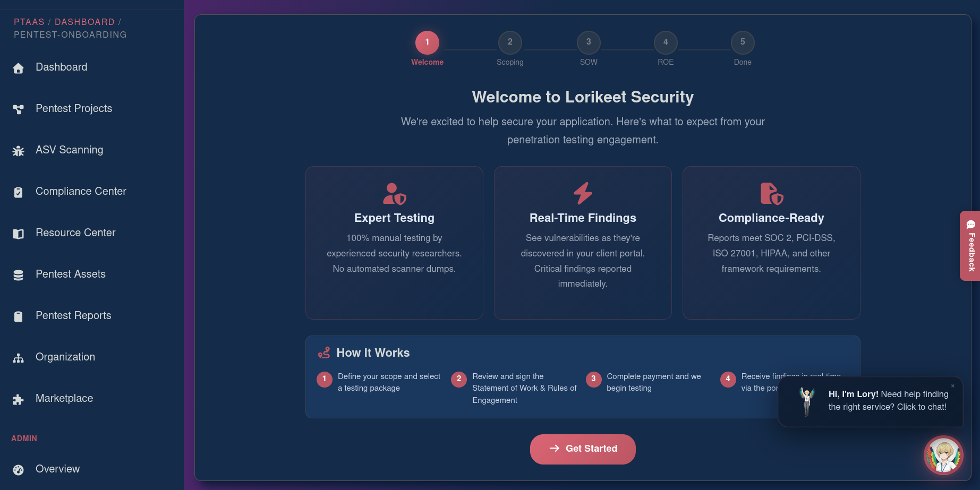Open the Done step

(742, 42)
